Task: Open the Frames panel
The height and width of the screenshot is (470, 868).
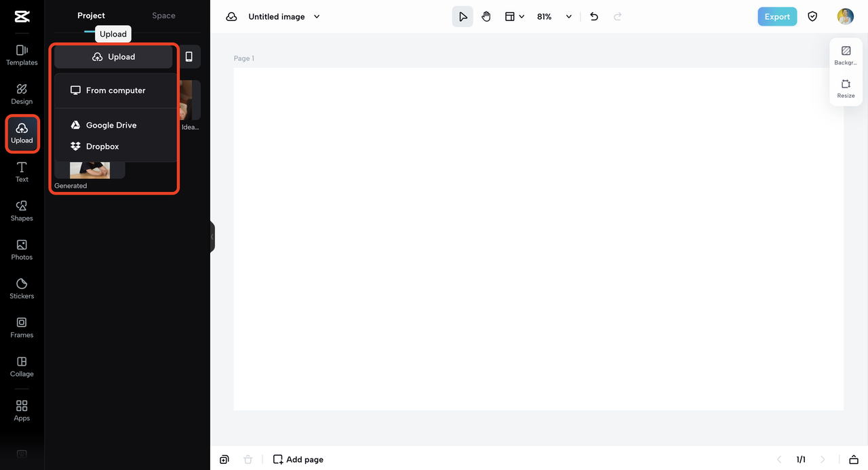Action: 22,328
